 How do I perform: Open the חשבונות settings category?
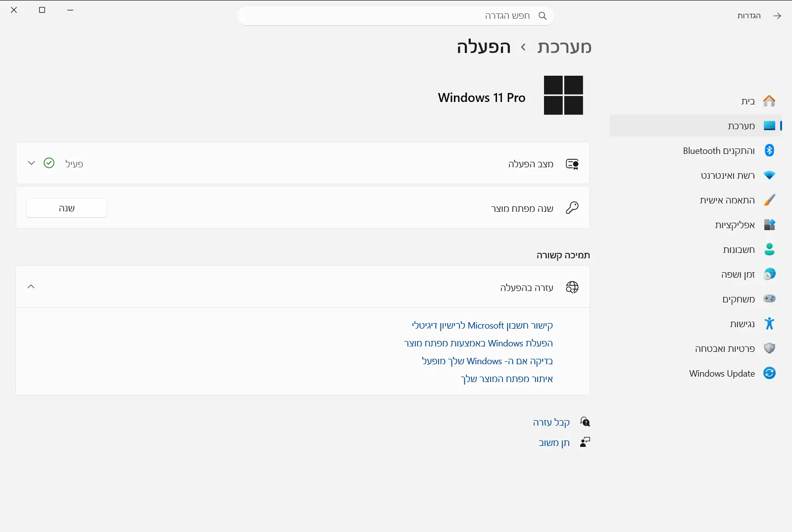click(x=695, y=249)
